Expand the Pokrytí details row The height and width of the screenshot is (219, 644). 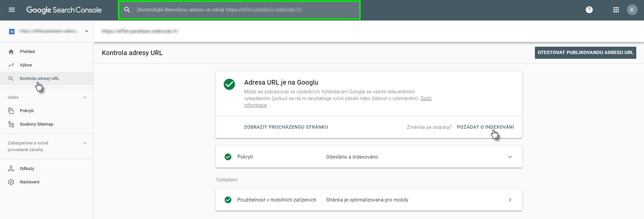pyautogui.click(x=510, y=157)
